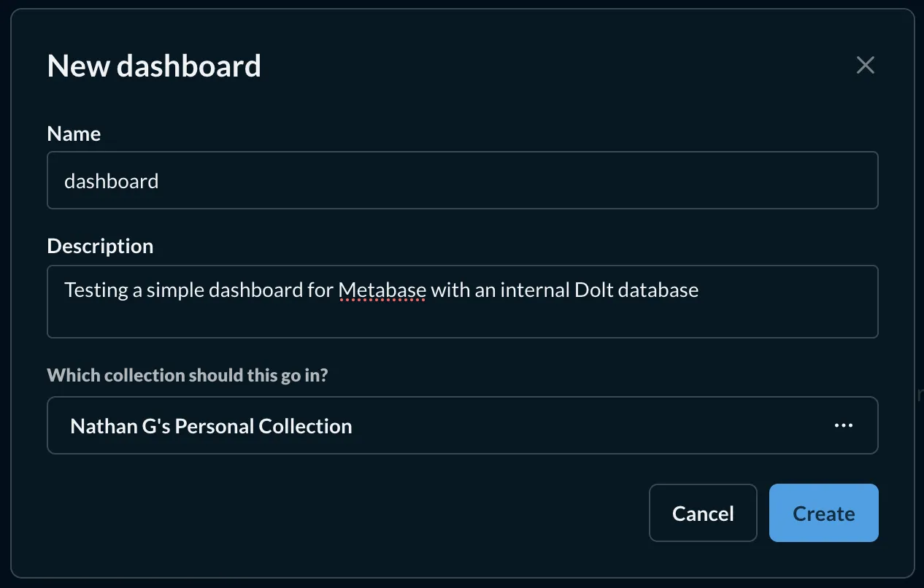924x588 pixels.
Task: Create the new dashboard
Action: coord(823,513)
